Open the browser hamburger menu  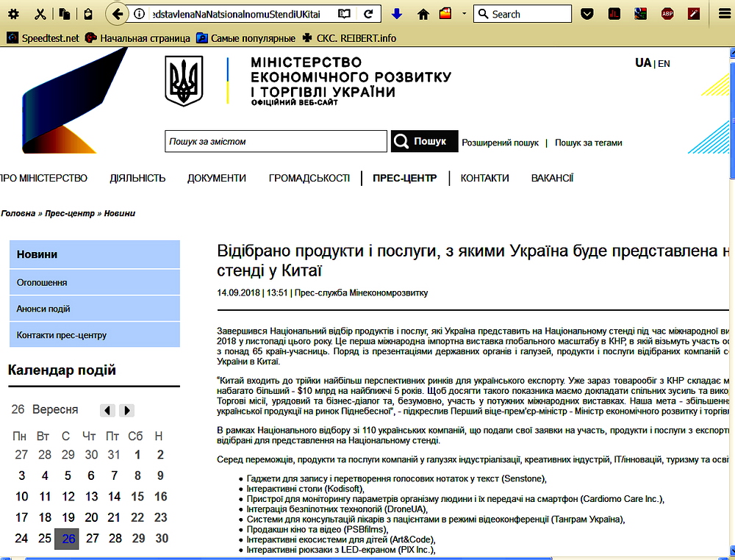725,14
